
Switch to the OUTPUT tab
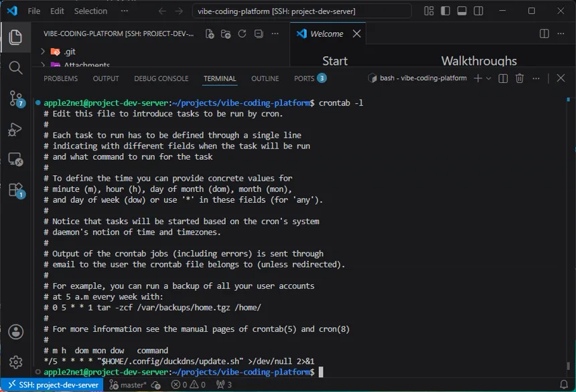point(106,78)
